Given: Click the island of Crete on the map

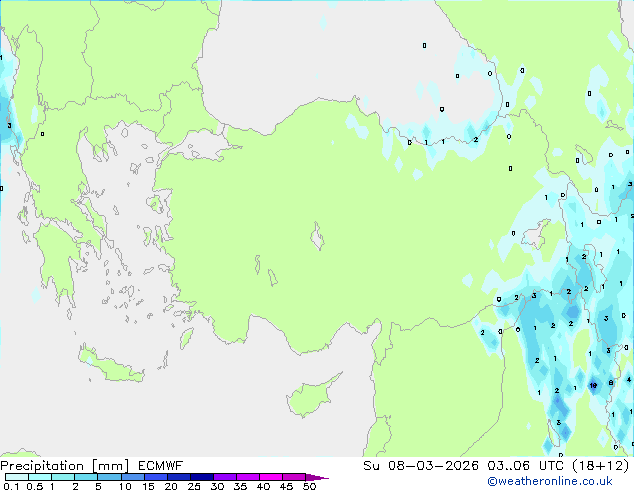Looking at the screenshot, I should 111,366.
